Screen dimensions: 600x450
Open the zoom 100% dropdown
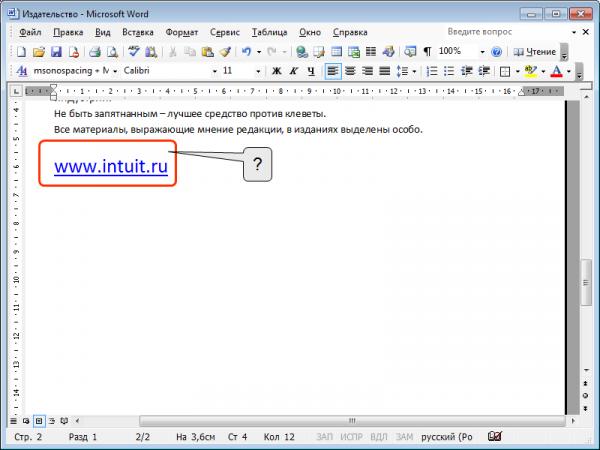pos(482,52)
